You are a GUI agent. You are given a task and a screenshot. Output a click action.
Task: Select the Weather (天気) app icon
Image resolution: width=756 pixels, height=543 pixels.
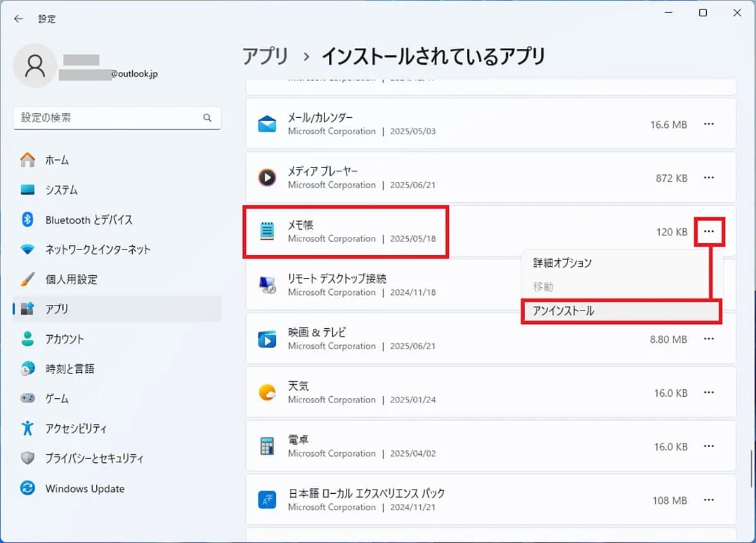point(267,392)
